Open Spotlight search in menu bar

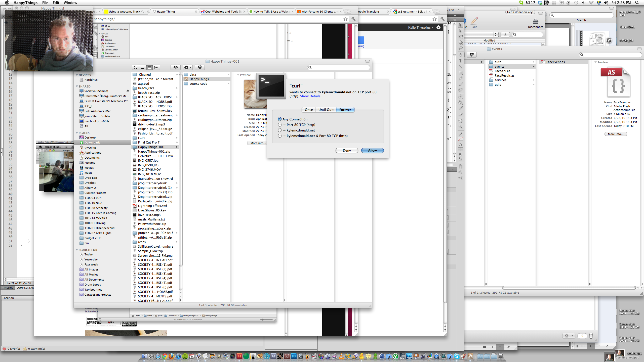(637, 3)
